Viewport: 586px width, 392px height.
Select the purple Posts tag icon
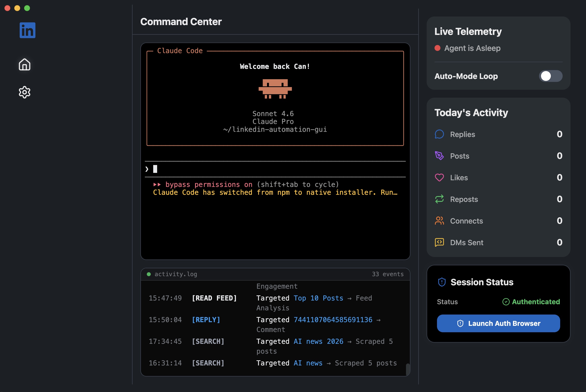(x=439, y=156)
